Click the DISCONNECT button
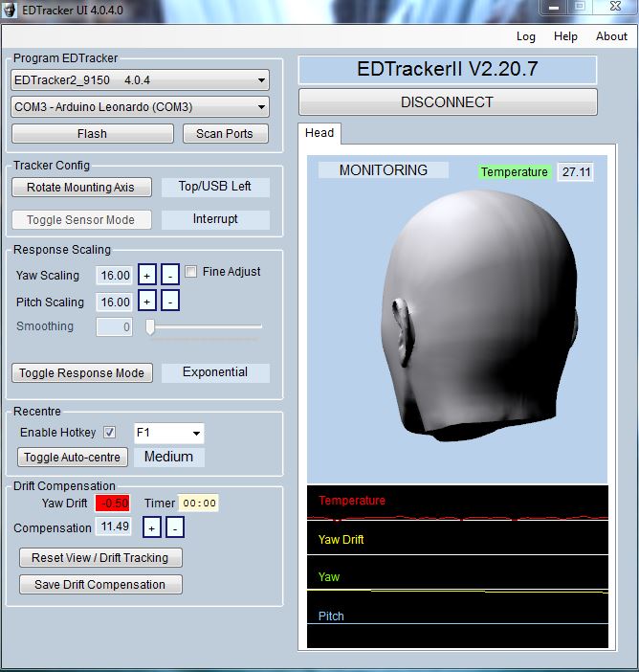The height and width of the screenshot is (672, 639). tap(448, 102)
